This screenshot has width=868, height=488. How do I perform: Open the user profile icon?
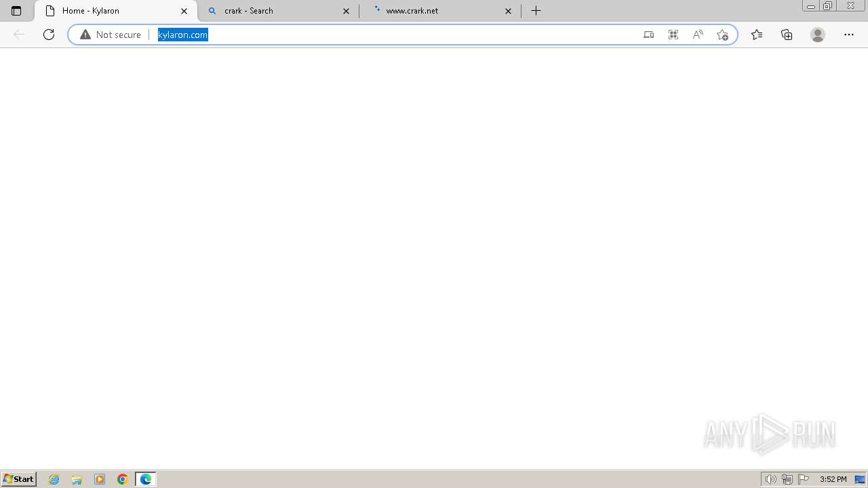pos(818,35)
